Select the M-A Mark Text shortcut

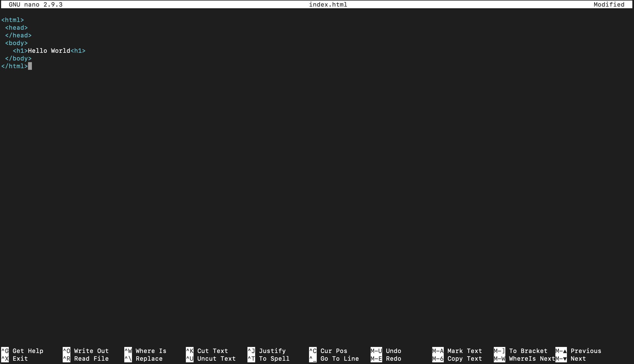click(x=457, y=351)
